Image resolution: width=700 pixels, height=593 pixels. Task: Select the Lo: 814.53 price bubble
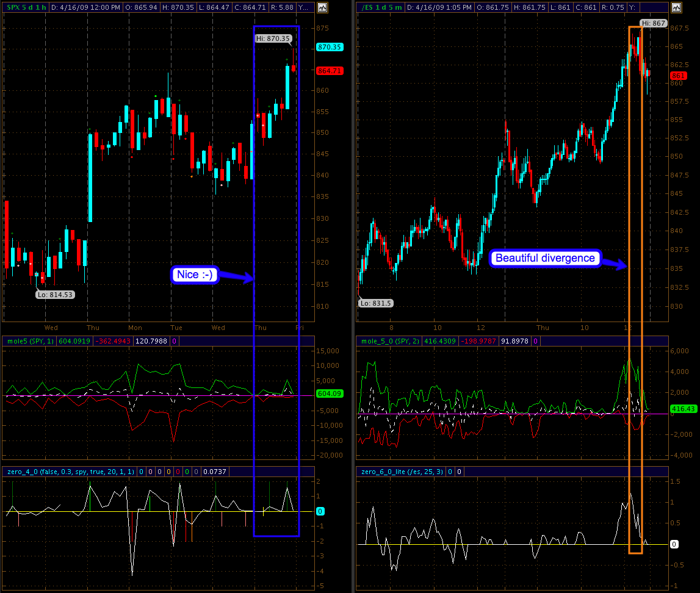pos(54,295)
